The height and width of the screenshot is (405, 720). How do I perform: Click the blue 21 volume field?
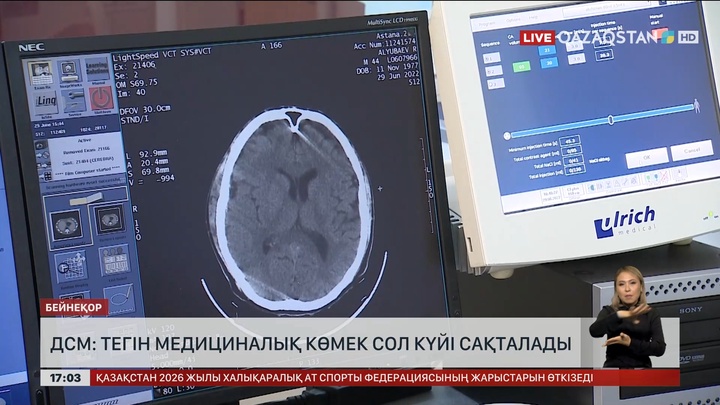pyautogui.click(x=547, y=51)
